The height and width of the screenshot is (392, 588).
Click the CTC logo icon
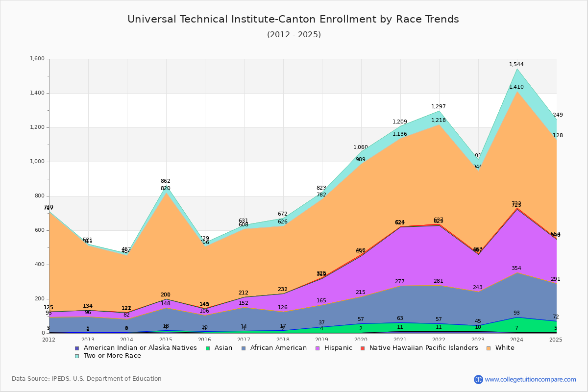coord(478,379)
